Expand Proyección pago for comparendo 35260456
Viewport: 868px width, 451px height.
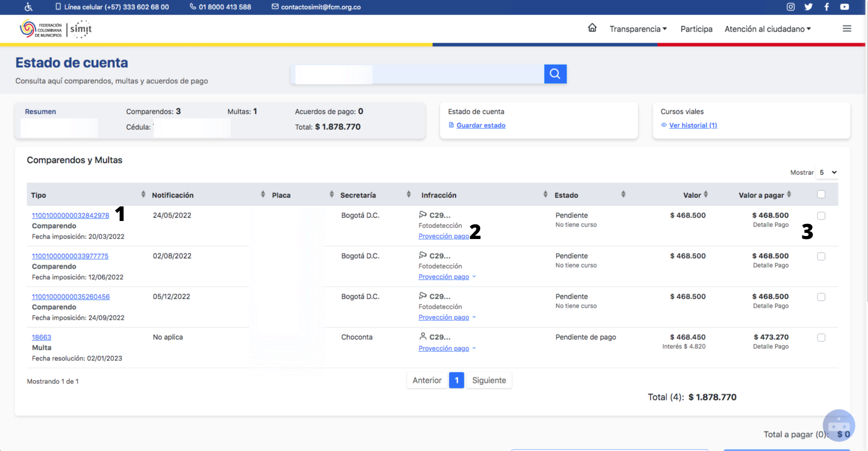pos(447,317)
